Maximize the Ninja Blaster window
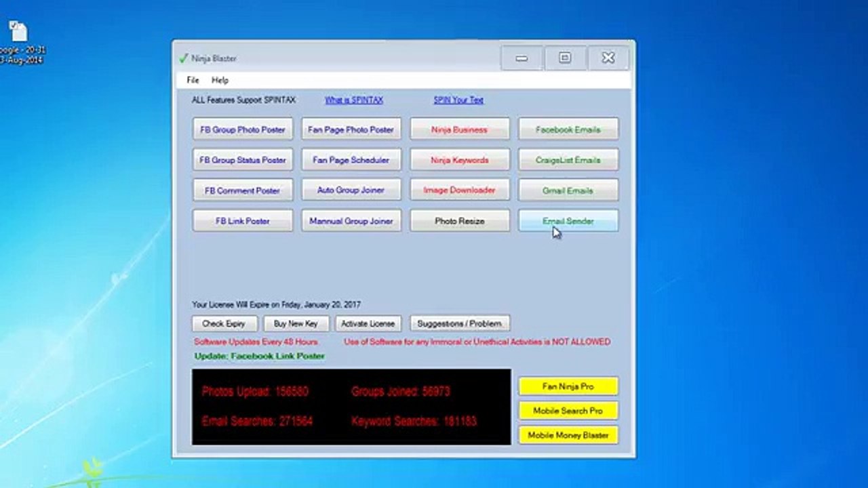Image resolution: width=868 pixels, height=488 pixels. click(x=565, y=58)
